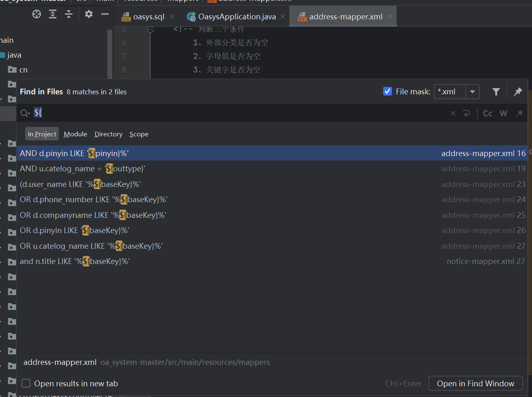Select result 'OR u.catelog_name LIKE' line 27
Viewport: 532px width, 397px height.
click(x=272, y=246)
